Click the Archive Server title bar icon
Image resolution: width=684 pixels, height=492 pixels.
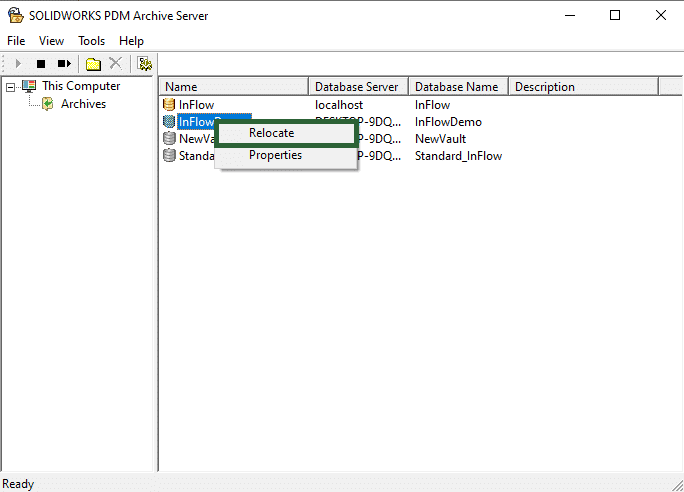tap(16, 15)
